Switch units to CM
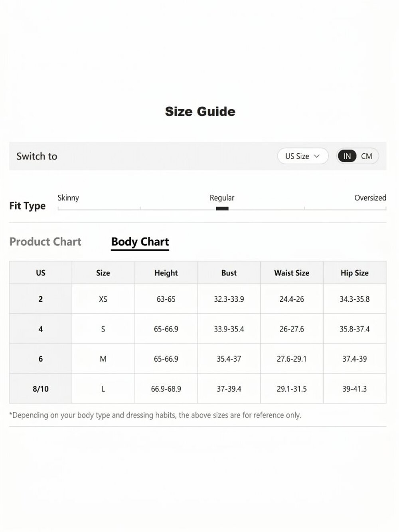 click(x=367, y=156)
